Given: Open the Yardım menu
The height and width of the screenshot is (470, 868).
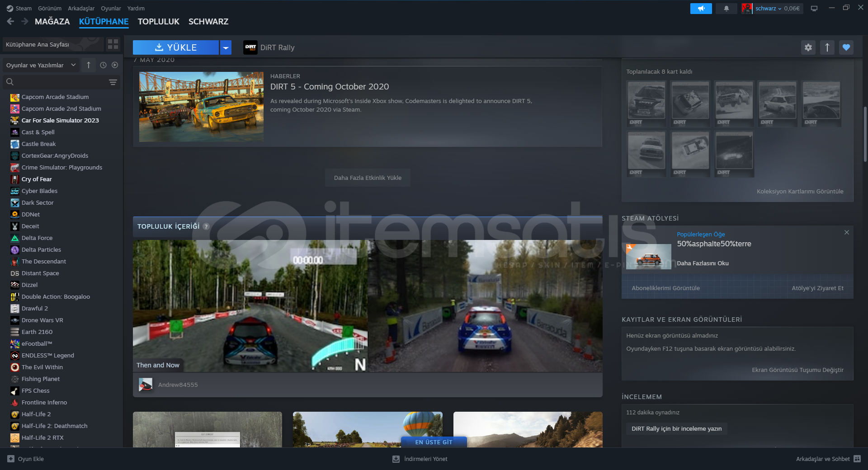Looking at the screenshot, I should (x=136, y=9).
